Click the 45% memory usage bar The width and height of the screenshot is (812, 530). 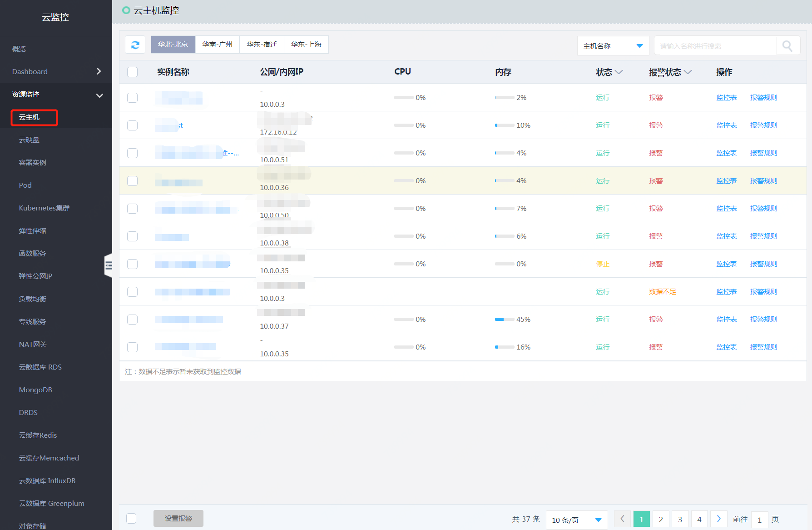(504, 320)
